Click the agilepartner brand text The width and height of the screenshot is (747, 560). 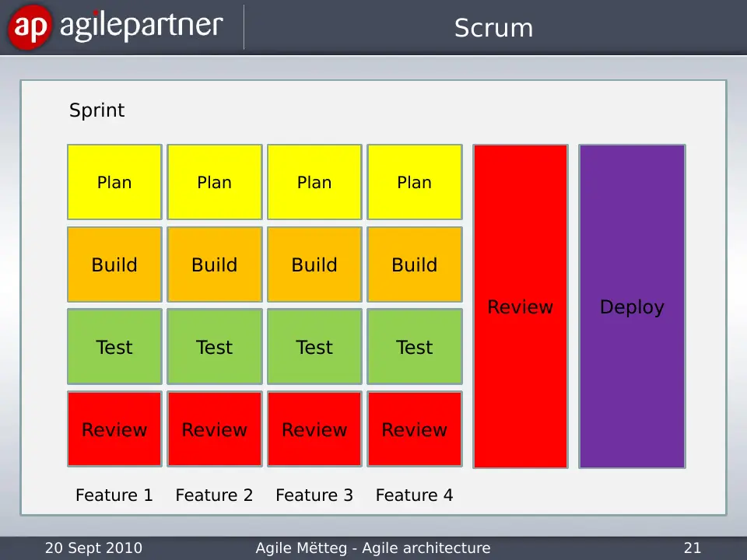(141, 26)
